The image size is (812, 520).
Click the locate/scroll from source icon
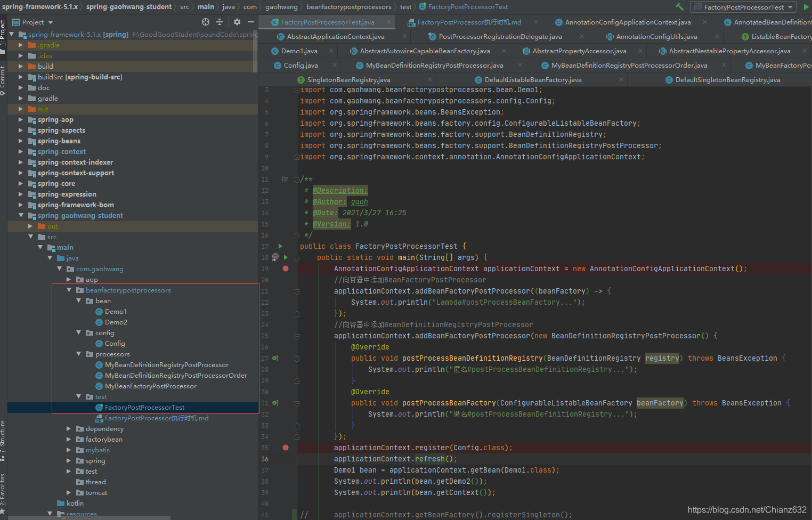tap(206, 22)
